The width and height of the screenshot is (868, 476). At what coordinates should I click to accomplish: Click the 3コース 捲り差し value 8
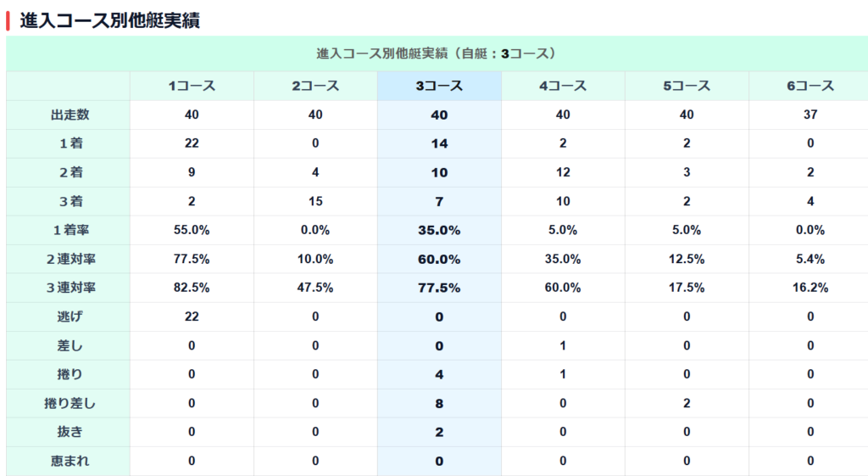(x=439, y=403)
